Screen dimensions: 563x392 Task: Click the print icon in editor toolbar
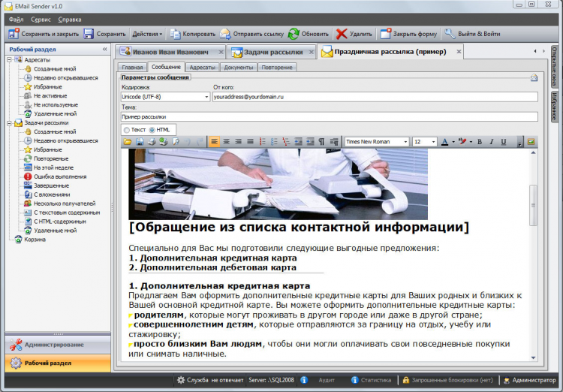tap(152, 142)
